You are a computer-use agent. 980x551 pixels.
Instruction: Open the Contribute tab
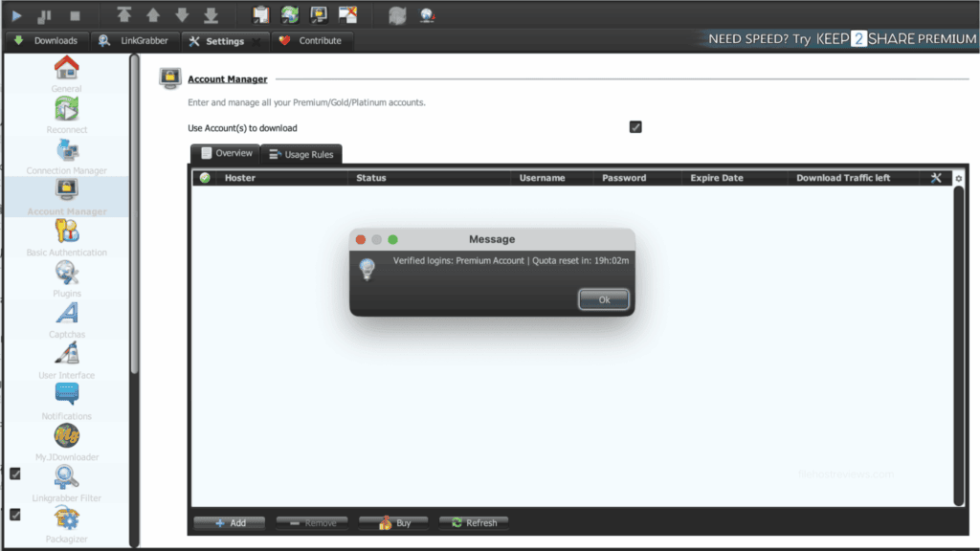pyautogui.click(x=311, y=40)
